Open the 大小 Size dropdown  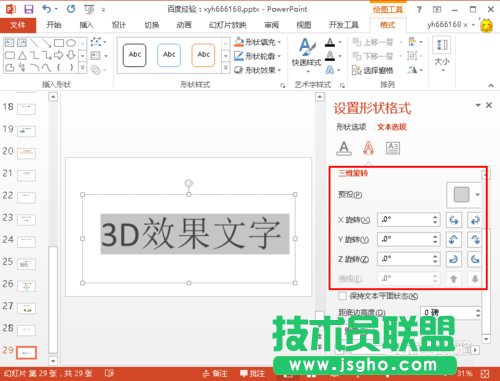click(x=442, y=55)
